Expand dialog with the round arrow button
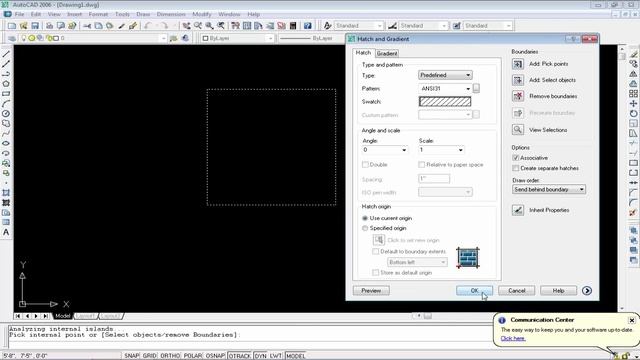This screenshot has height=360, width=640. coord(587,291)
